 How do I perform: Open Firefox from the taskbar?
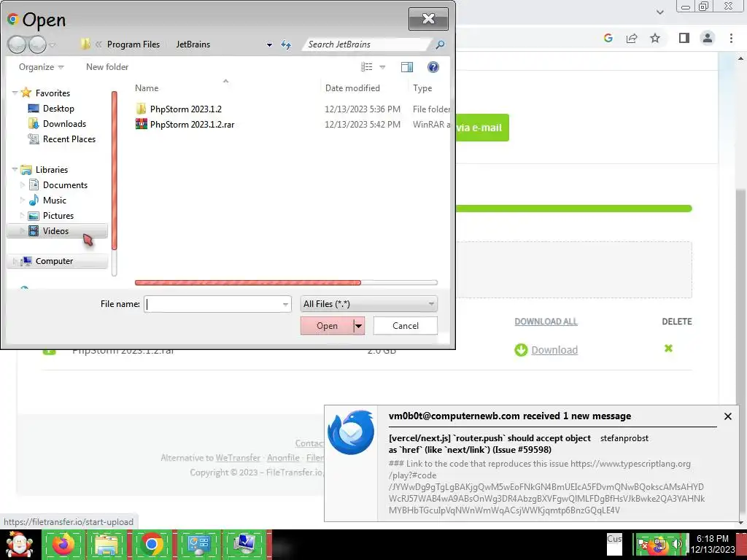pos(63,545)
